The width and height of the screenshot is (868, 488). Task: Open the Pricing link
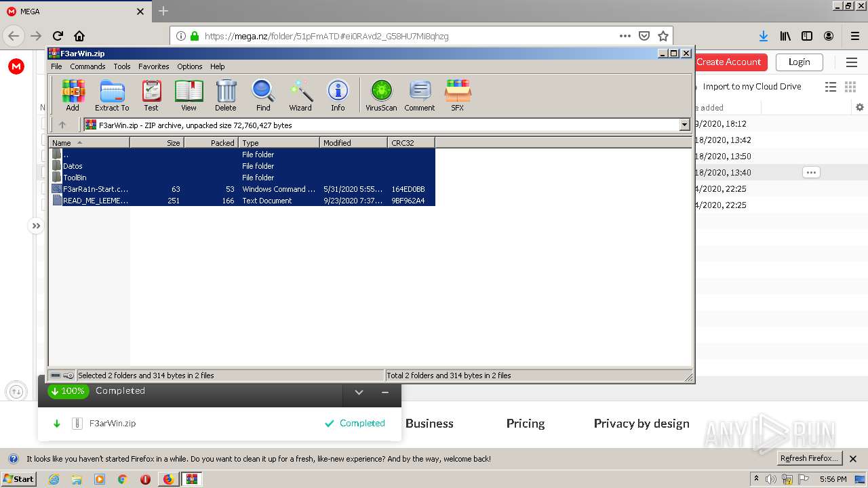point(526,424)
